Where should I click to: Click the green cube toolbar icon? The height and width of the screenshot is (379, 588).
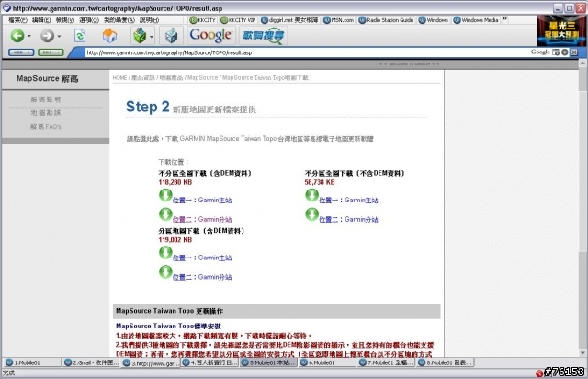(140, 36)
